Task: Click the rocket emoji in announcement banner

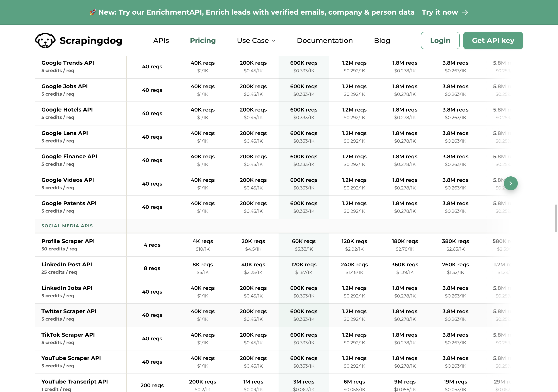Action: [x=92, y=12]
